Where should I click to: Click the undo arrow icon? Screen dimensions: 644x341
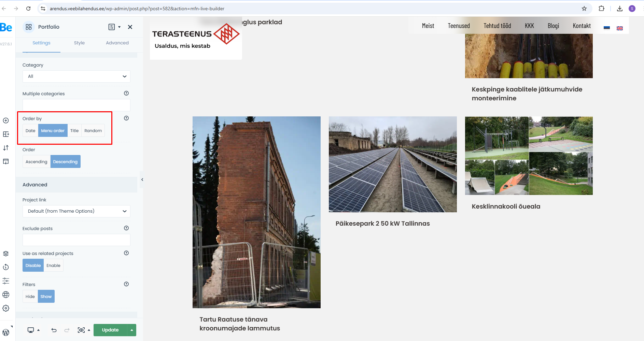[x=54, y=330]
